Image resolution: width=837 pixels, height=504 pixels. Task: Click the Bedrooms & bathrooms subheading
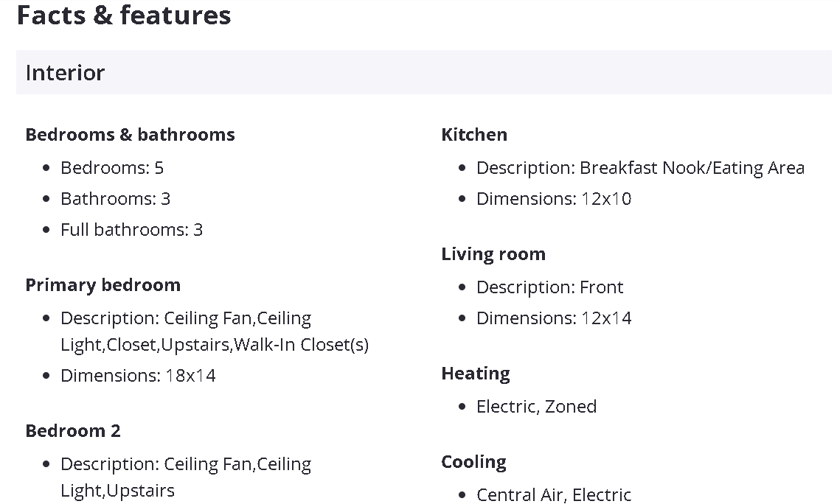click(x=130, y=135)
